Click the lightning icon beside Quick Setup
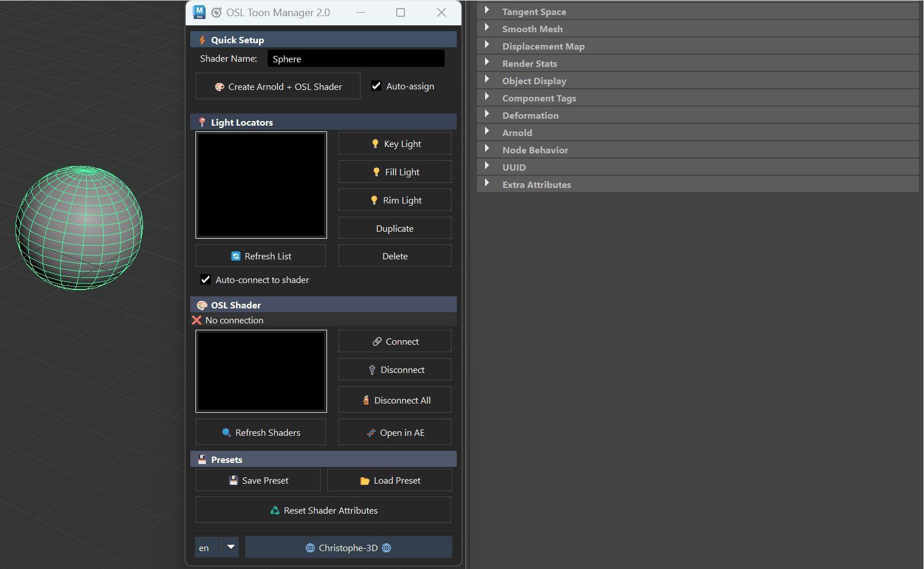 [x=202, y=40]
